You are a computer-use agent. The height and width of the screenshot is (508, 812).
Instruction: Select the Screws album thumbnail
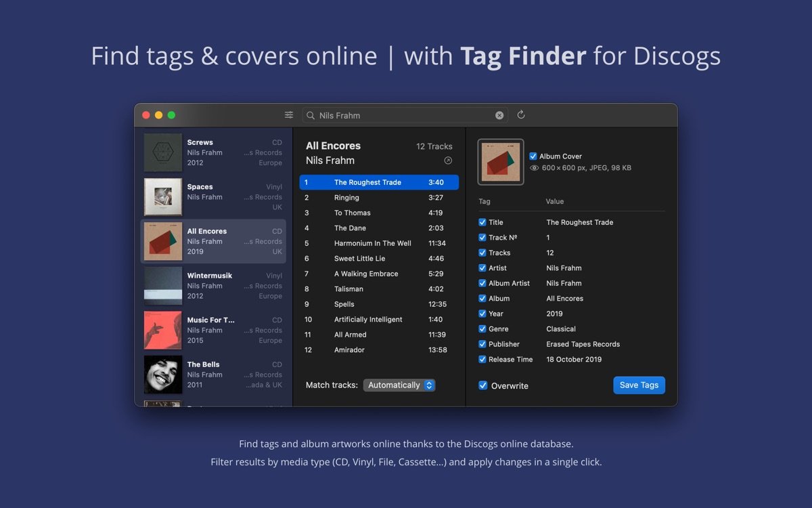coord(163,152)
